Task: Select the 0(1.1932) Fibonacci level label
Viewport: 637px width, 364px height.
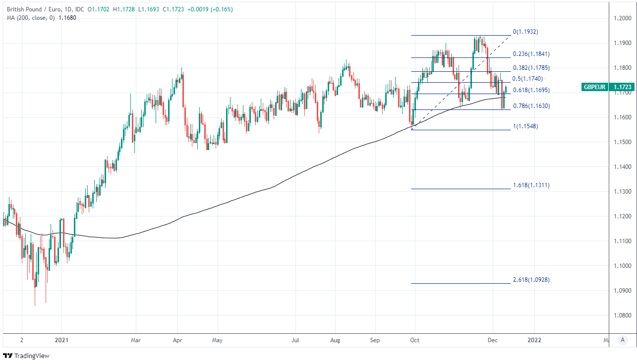Action: [525, 32]
